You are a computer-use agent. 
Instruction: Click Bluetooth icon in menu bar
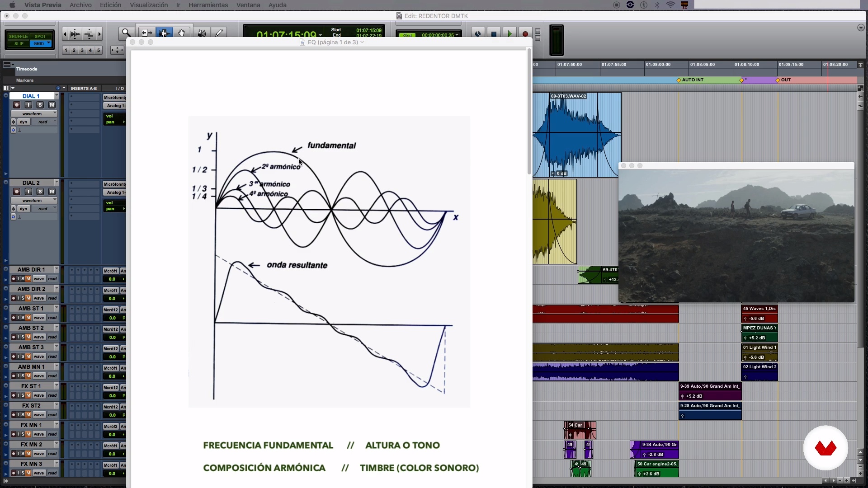(657, 5)
